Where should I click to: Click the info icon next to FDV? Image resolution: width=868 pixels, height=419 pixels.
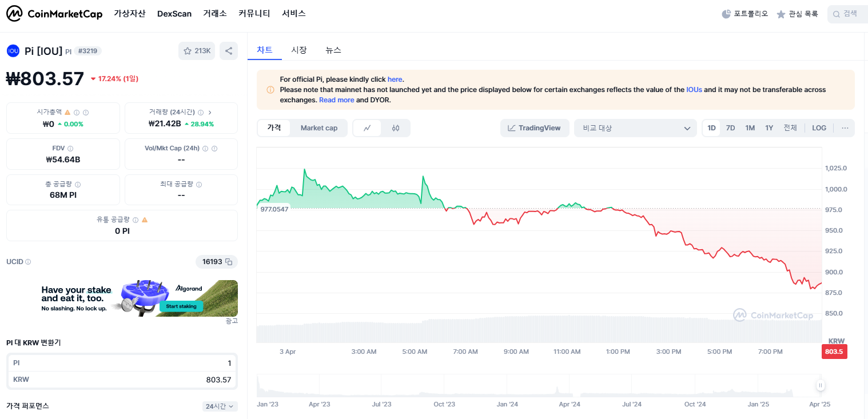point(70,149)
